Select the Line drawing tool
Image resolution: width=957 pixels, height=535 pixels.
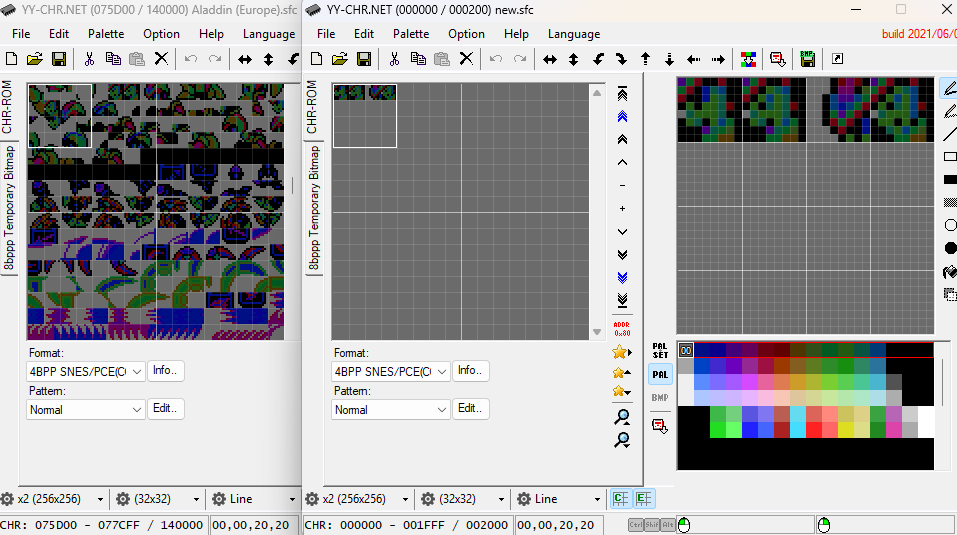pyautogui.click(x=950, y=134)
